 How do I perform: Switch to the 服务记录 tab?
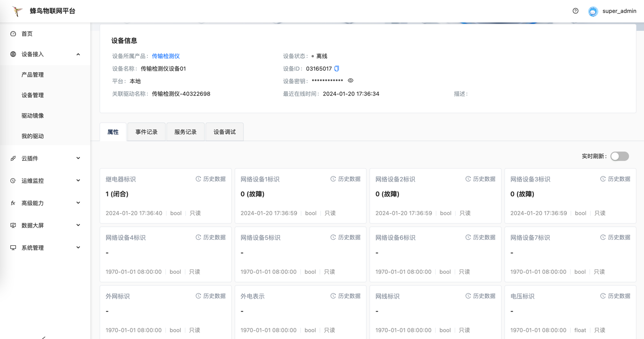(186, 132)
